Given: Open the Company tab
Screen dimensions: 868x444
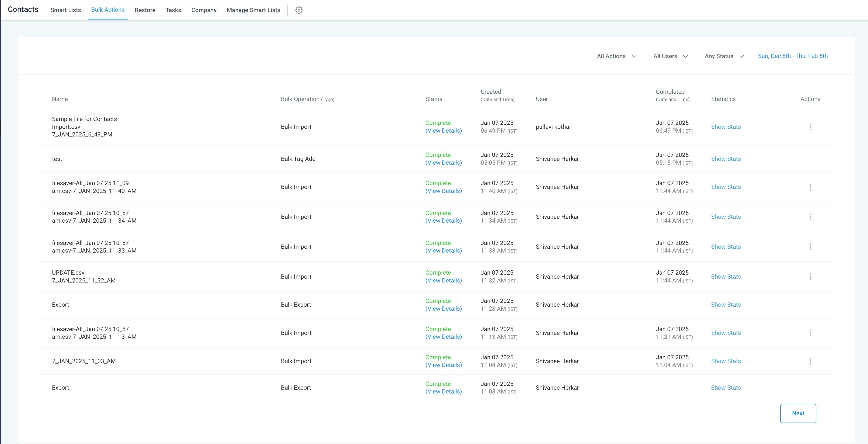Looking at the screenshot, I should click(204, 10).
